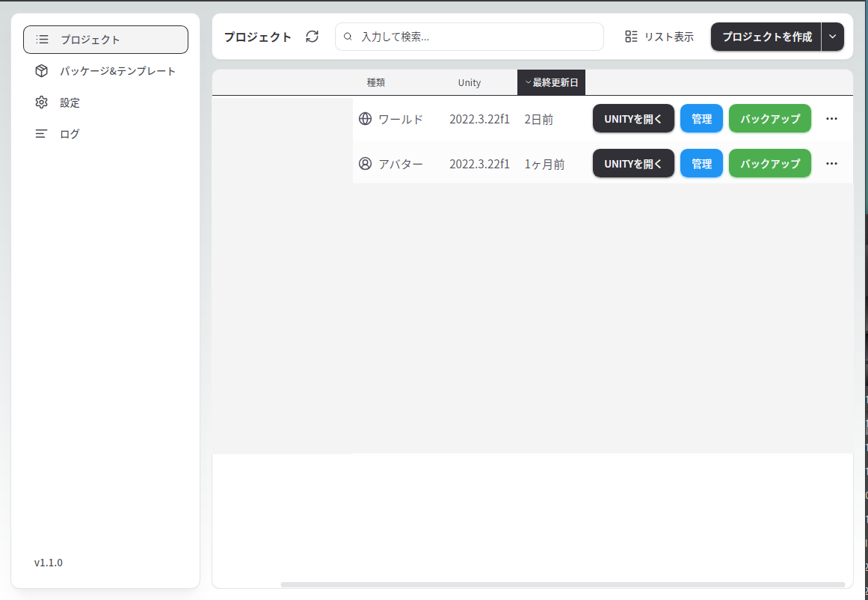868x600 pixels.
Task: Open Unity for the ワールド project
Action: (633, 118)
